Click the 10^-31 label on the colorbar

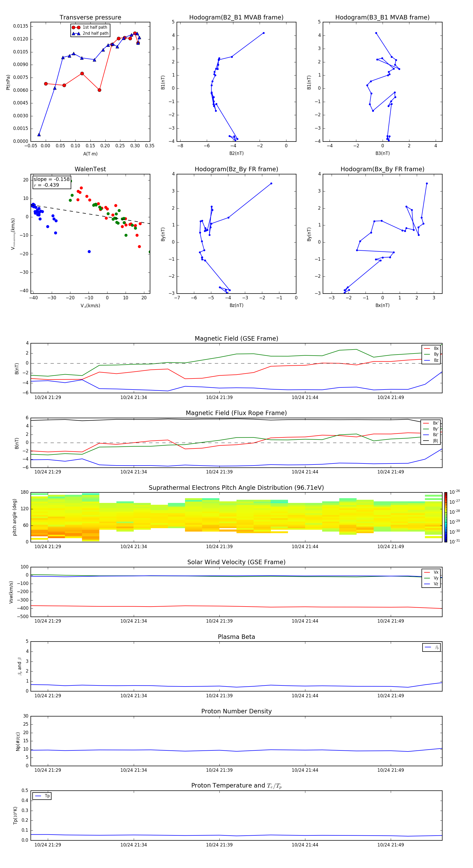point(455,542)
